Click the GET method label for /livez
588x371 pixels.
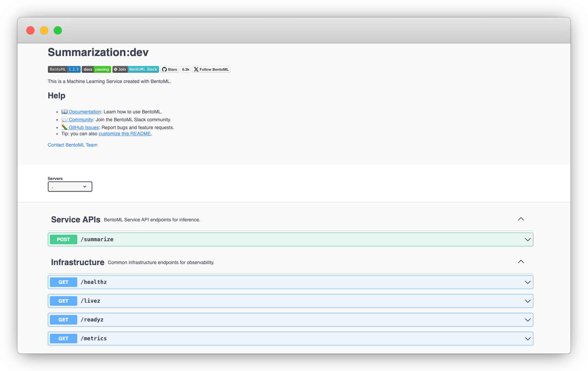(64, 301)
